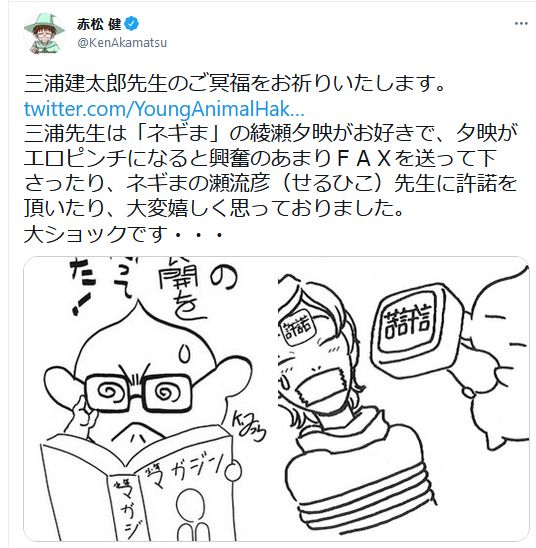
Task: Click the condolence line 三浦建太郎先生のご冥福をお祈りいたします
Action: (x=235, y=85)
